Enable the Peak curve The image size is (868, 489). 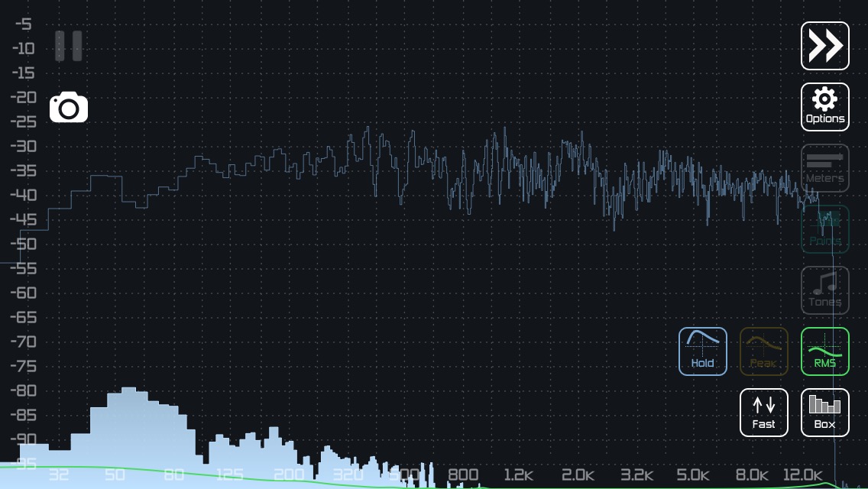click(764, 351)
